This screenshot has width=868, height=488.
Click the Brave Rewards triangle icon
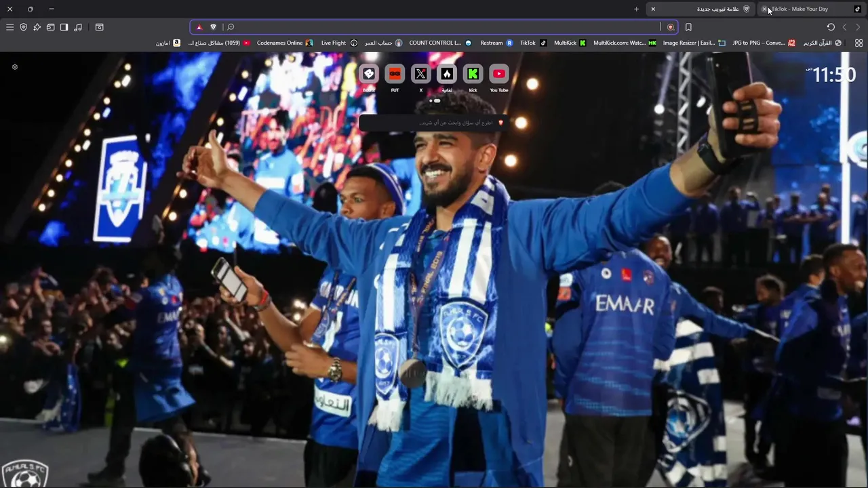point(199,27)
